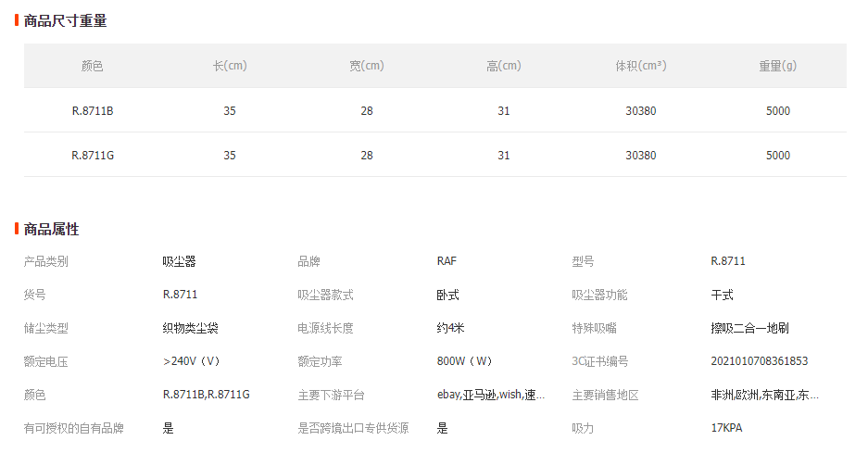The height and width of the screenshot is (453, 868).
Task: Click the R.8711B row color cell
Action: [93, 111]
